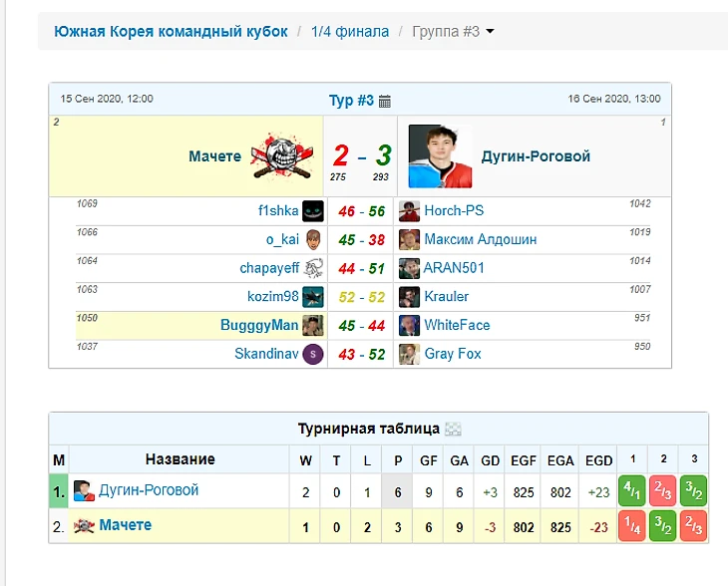Image resolution: width=728 pixels, height=586 pixels.
Task: Click Дугин-Роговой's +23 EGD value
Action: 598,492
